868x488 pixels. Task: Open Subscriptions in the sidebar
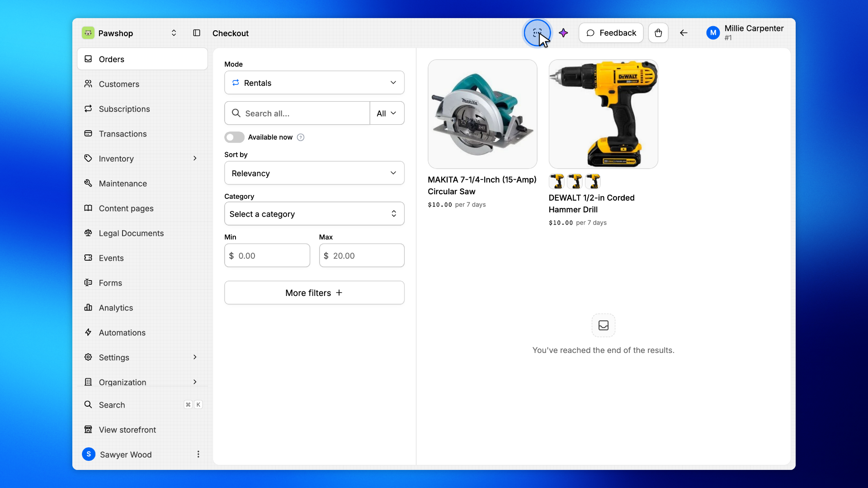[142, 109]
